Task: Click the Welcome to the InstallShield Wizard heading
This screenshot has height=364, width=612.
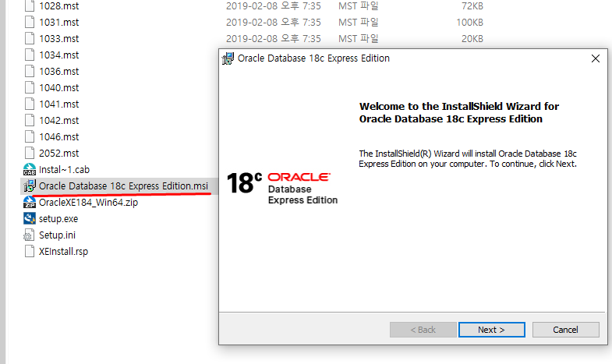Action: pyautogui.click(x=459, y=112)
